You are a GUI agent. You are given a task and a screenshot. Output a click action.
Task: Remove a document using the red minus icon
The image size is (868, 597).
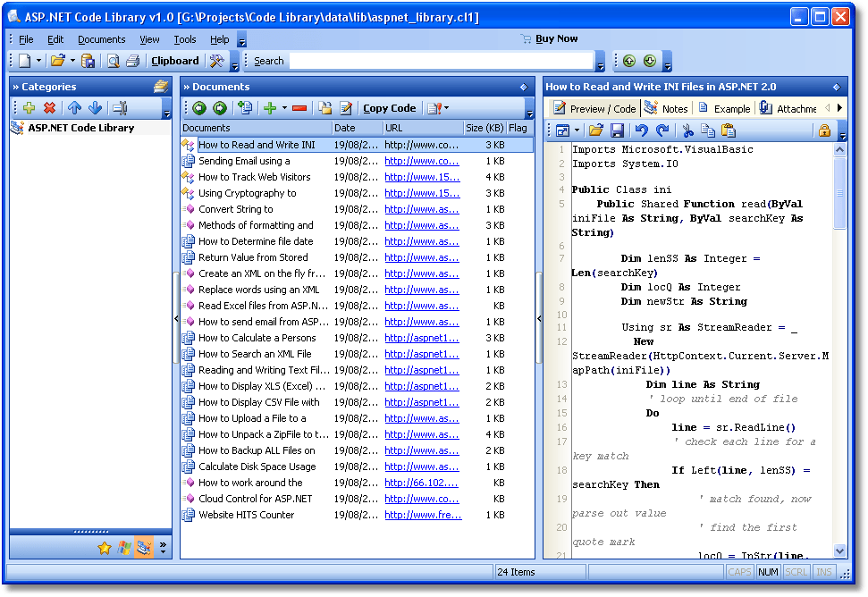pyautogui.click(x=299, y=108)
